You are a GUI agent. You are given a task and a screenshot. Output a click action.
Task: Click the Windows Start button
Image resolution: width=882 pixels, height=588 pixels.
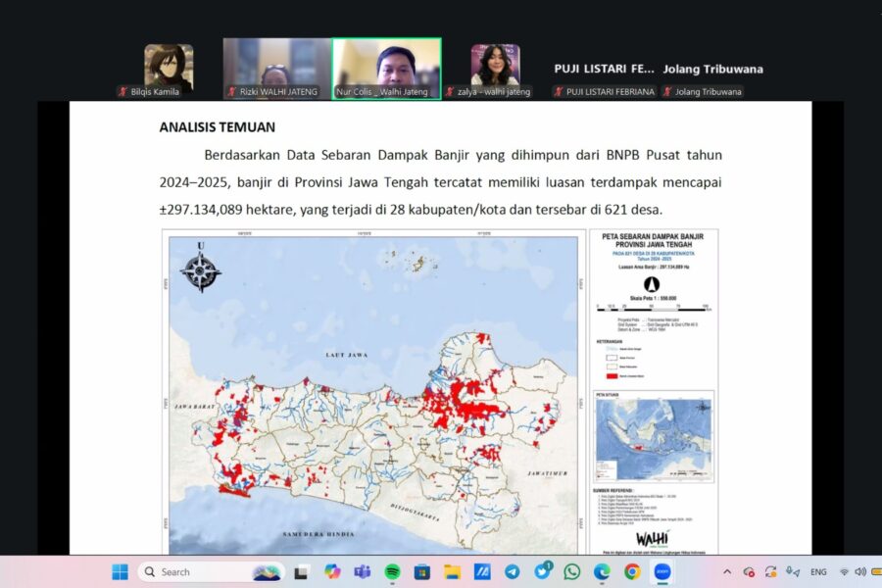[119, 571]
